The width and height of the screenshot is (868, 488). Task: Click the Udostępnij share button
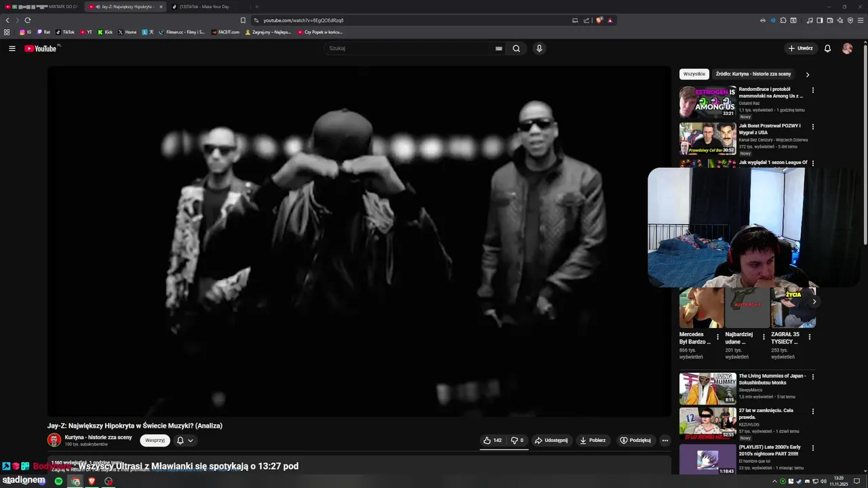point(551,440)
